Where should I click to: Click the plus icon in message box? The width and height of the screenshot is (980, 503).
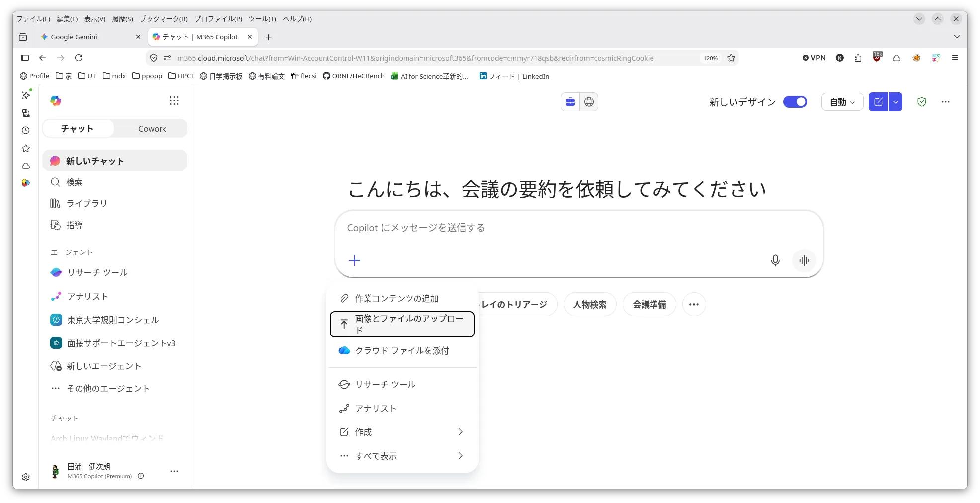point(354,260)
